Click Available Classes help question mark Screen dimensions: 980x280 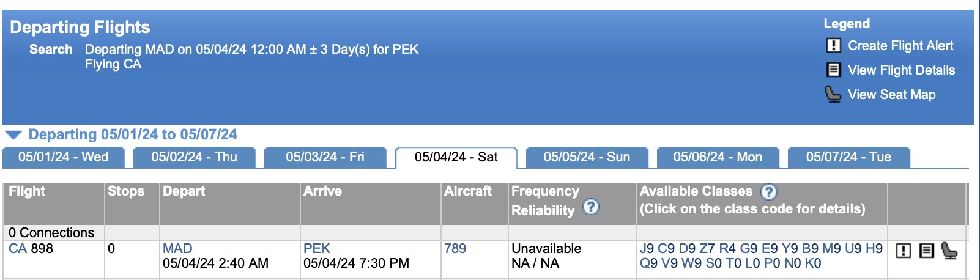click(768, 192)
